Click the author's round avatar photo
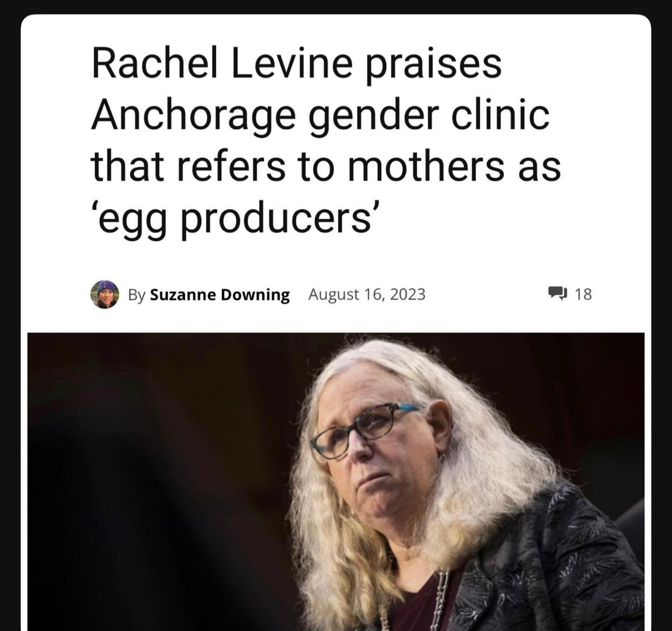Screen dimensions: 672x631 tap(105, 294)
